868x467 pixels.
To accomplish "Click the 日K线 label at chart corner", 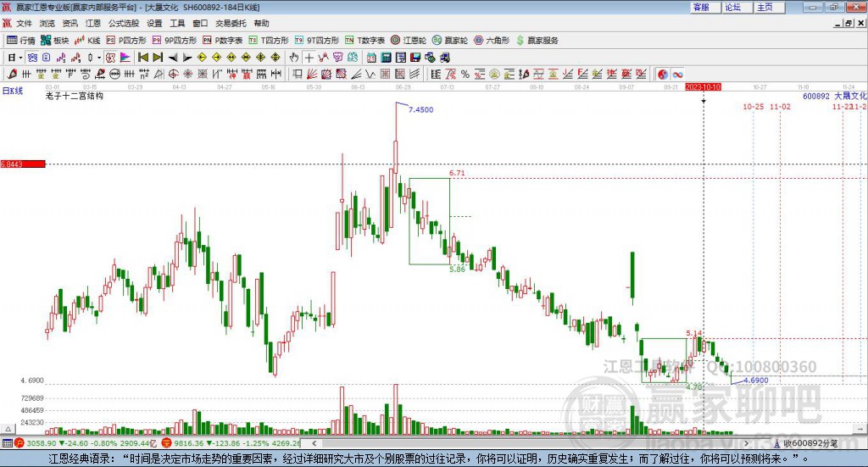I will [x=12, y=91].
